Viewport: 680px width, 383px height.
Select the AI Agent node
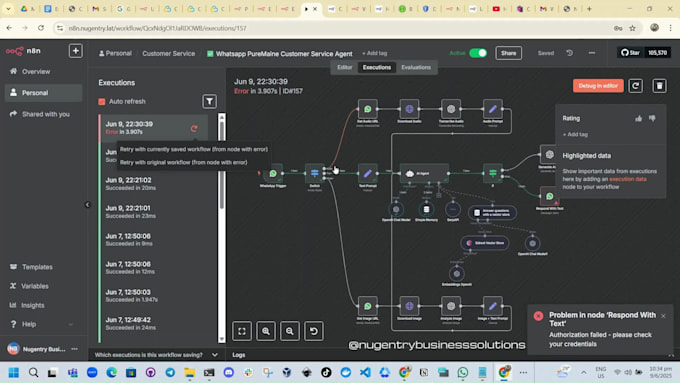pyautogui.click(x=424, y=173)
